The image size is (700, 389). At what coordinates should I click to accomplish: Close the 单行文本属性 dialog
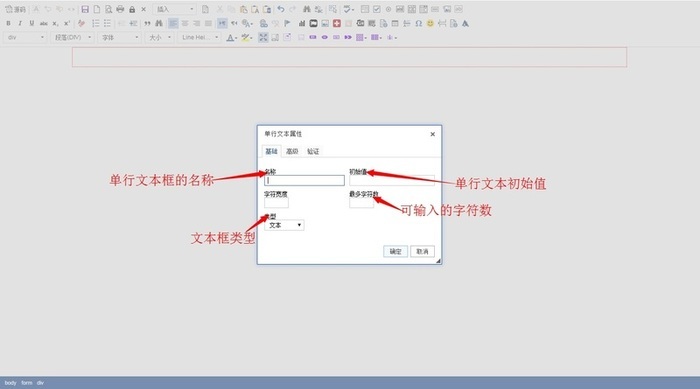(x=432, y=134)
